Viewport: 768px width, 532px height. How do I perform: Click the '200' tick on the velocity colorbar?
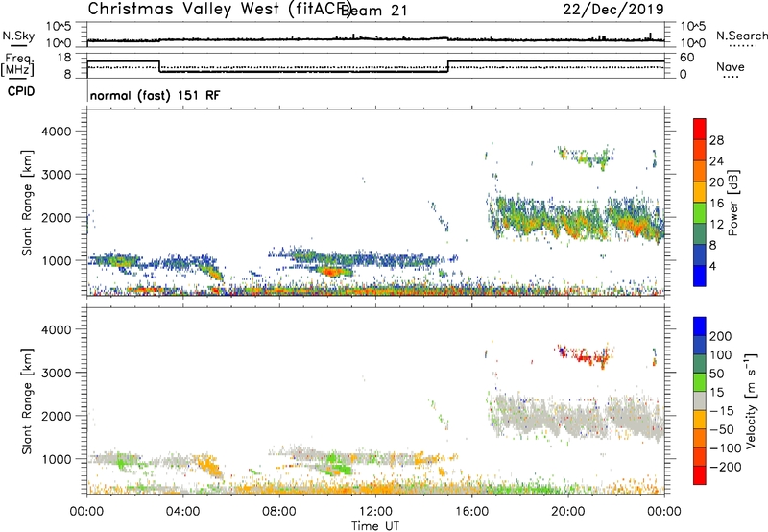click(721, 336)
